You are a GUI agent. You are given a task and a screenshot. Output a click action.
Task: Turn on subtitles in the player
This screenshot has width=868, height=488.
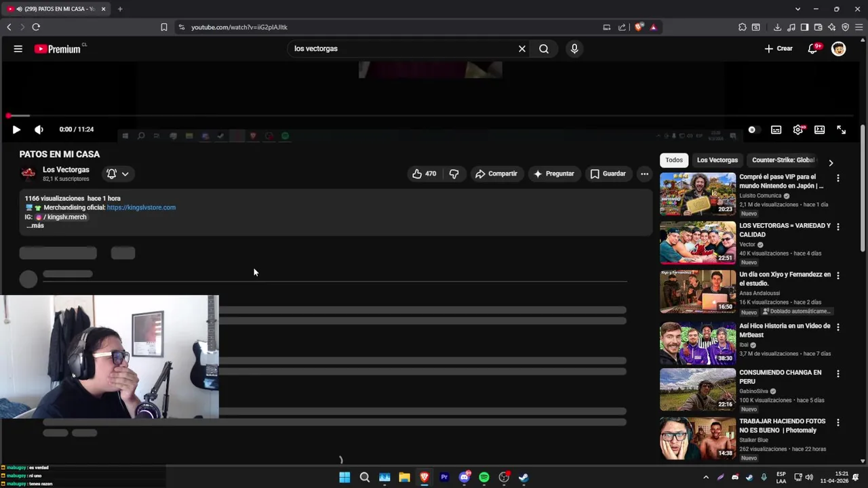776,129
